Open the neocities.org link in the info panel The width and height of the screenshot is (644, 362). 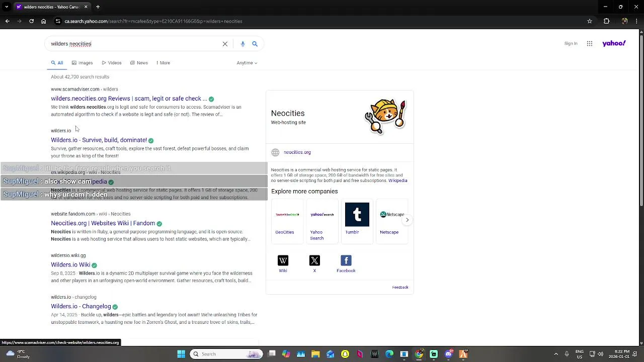point(297,152)
